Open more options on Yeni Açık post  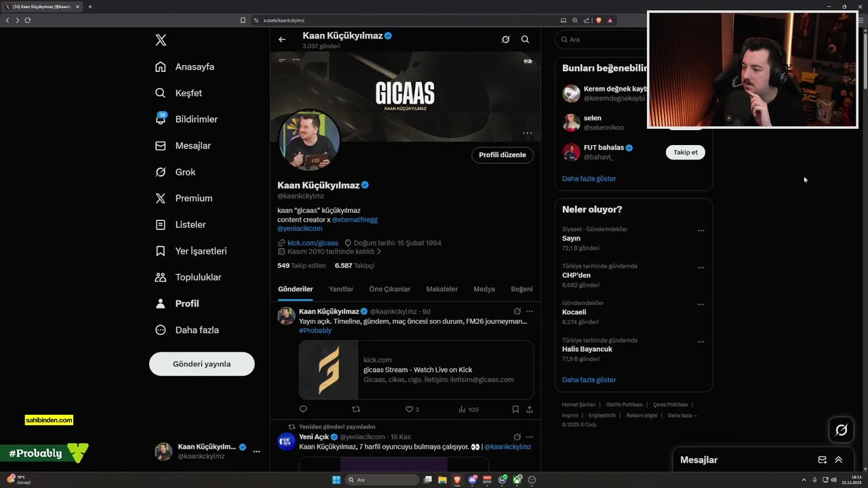click(530, 437)
